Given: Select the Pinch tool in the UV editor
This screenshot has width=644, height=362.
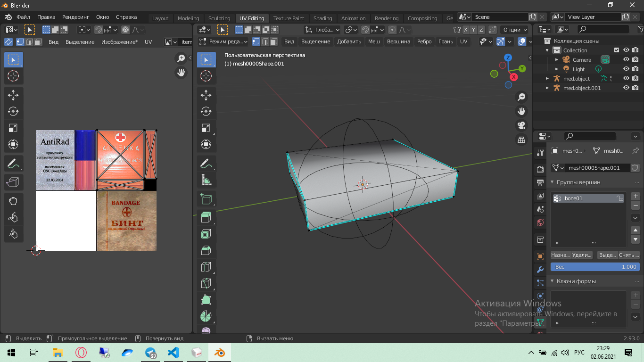Looking at the screenshot, I should coord(13,233).
